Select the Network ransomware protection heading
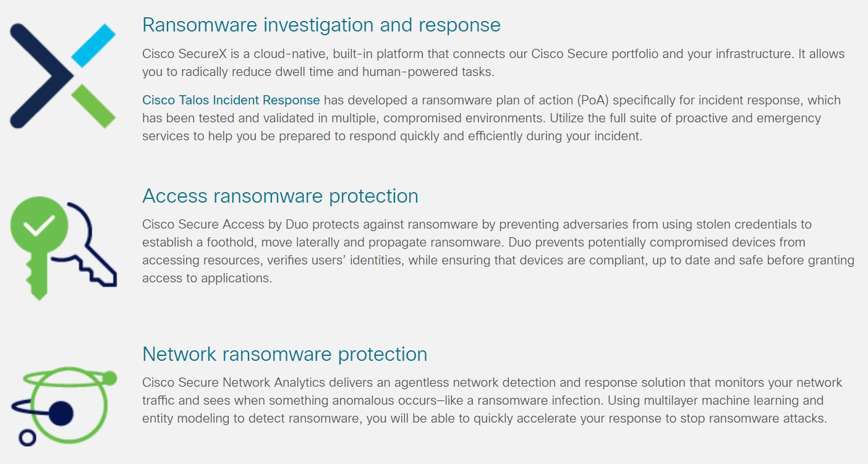 pos(284,354)
